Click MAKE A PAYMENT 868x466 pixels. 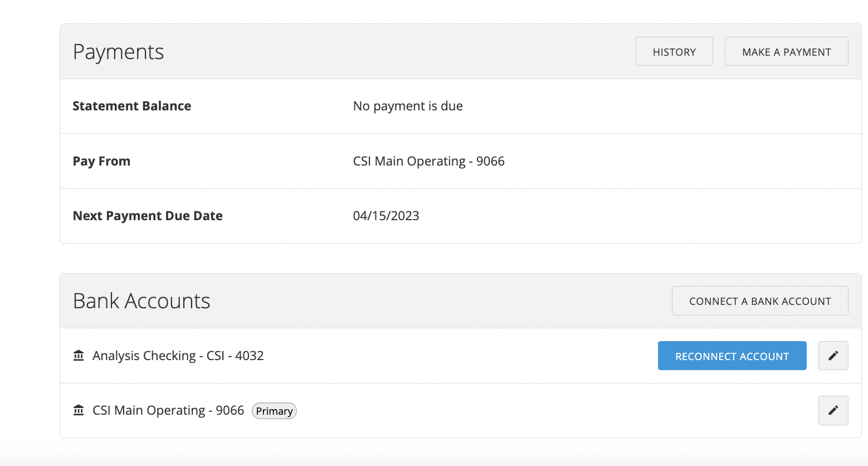786,51
